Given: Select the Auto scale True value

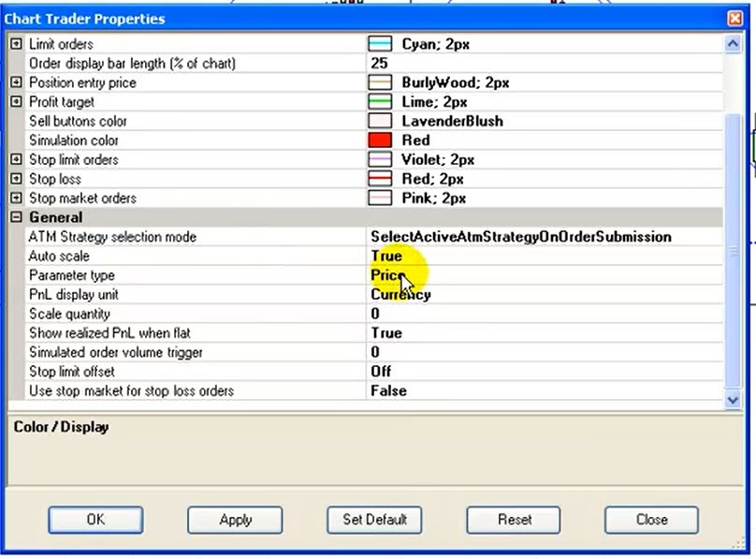Looking at the screenshot, I should click(545, 257).
